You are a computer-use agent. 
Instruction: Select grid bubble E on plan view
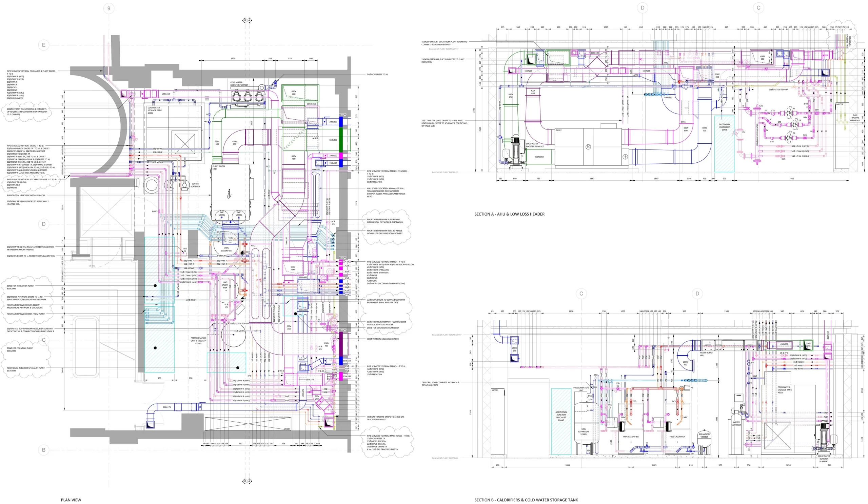point(43,45)
